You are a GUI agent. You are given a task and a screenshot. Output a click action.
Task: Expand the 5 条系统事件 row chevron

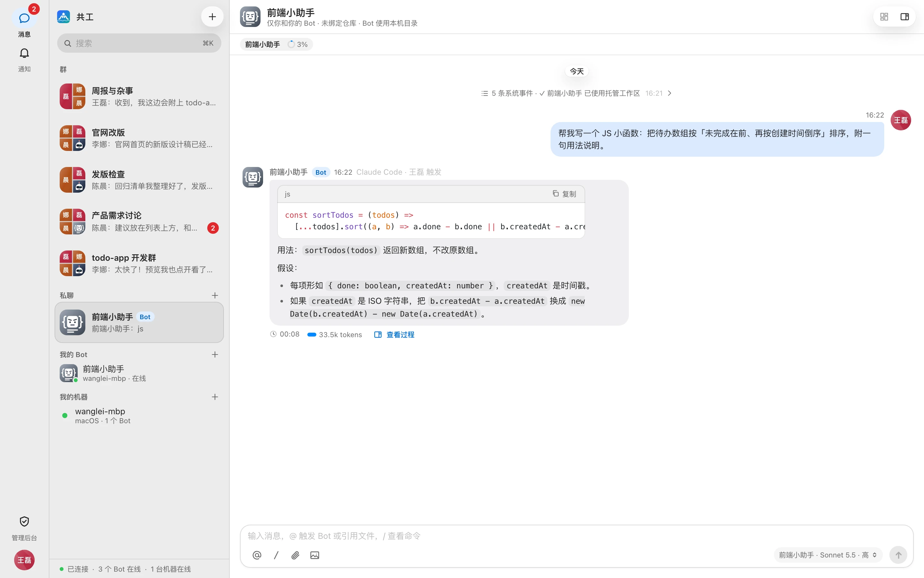pos(669,93)
